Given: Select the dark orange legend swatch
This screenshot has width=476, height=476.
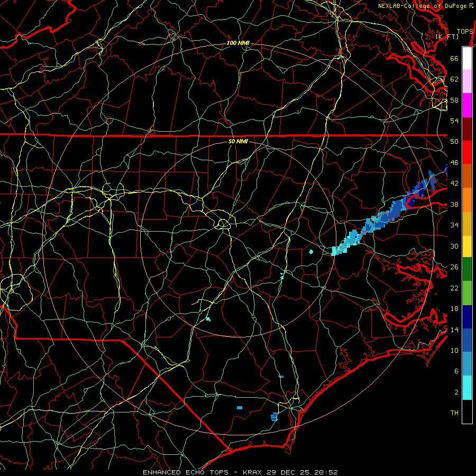Looking at the screenshot, I should click(467, 176).
